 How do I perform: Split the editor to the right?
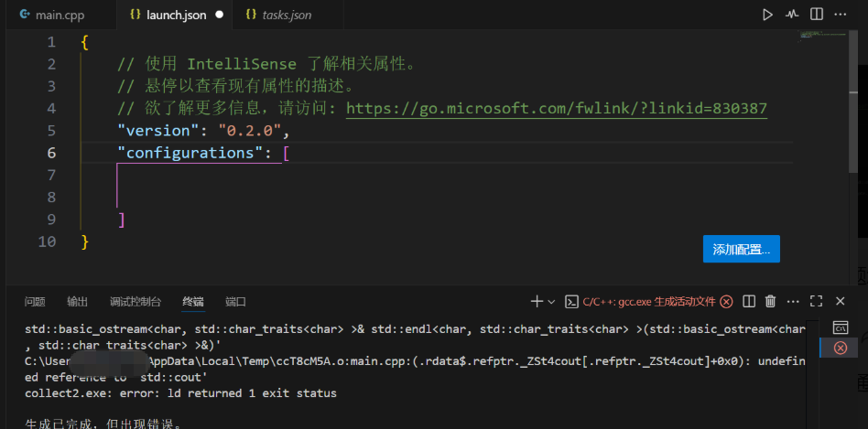816,15
